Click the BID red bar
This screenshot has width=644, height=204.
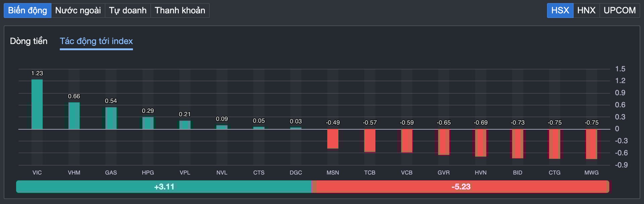pos(518,144)
